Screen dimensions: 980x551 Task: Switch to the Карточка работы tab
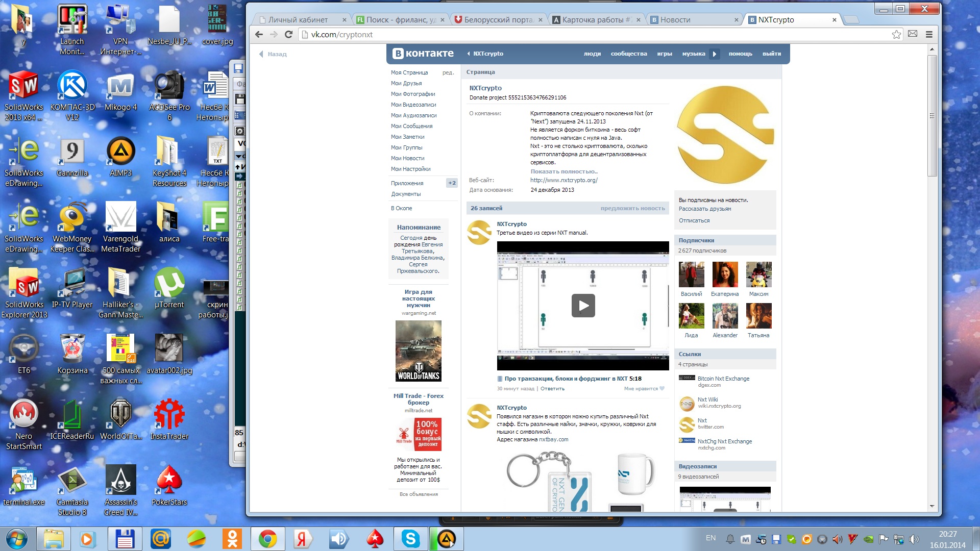597,20
